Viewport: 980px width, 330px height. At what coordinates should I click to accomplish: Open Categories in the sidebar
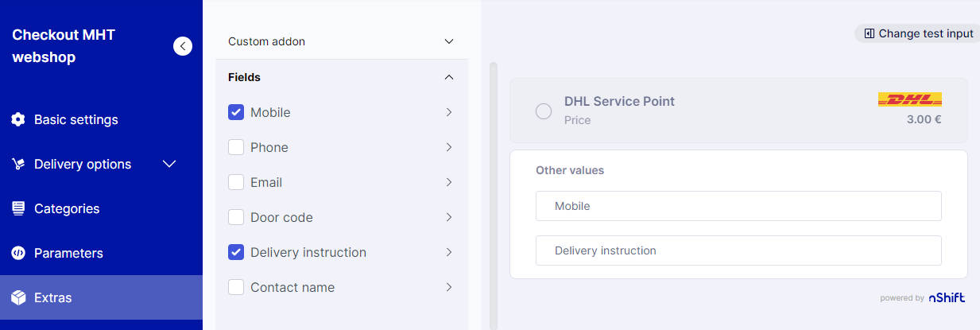point(67,208)
